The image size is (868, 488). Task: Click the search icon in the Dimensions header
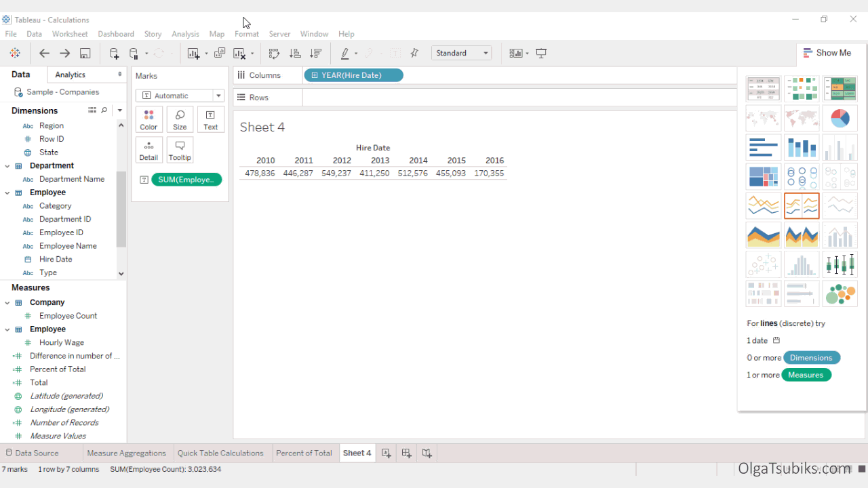pyautogui.click(x=104, y=110)
